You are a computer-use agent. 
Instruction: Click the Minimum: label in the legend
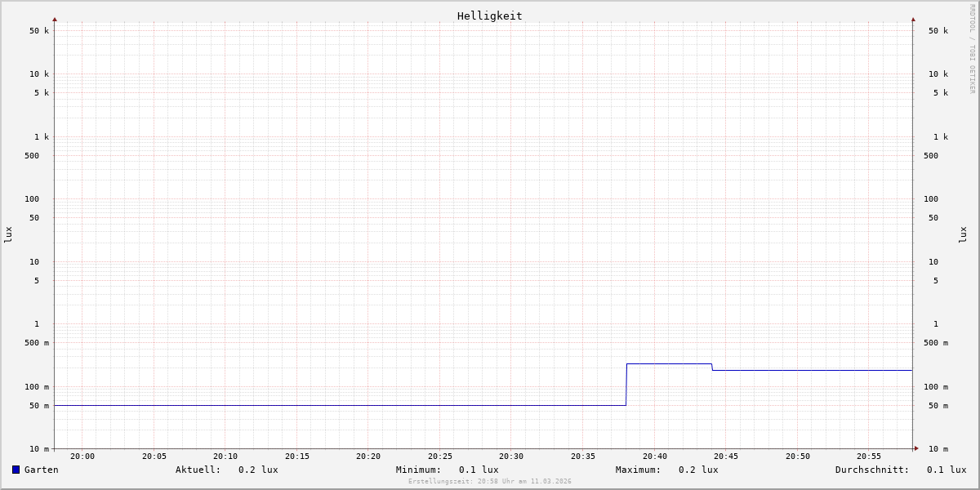419,470
